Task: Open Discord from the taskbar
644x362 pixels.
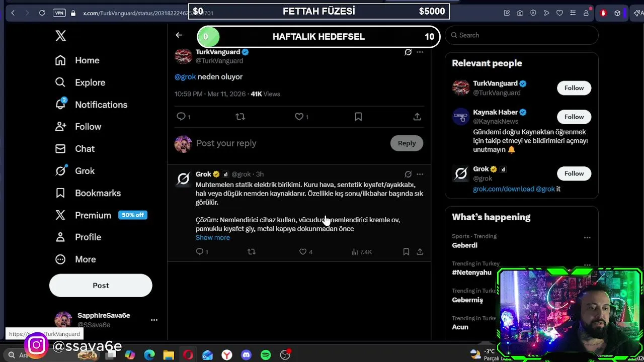Action: point(246,355)
